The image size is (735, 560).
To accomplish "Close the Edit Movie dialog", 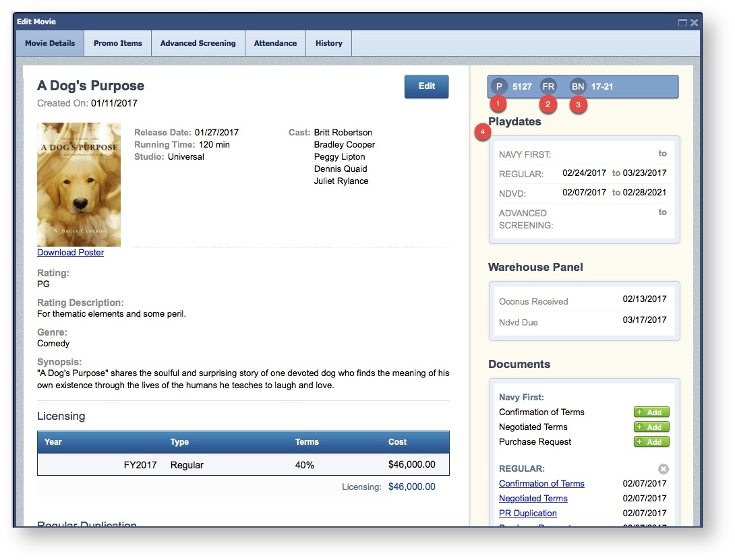I will [694, 22].
